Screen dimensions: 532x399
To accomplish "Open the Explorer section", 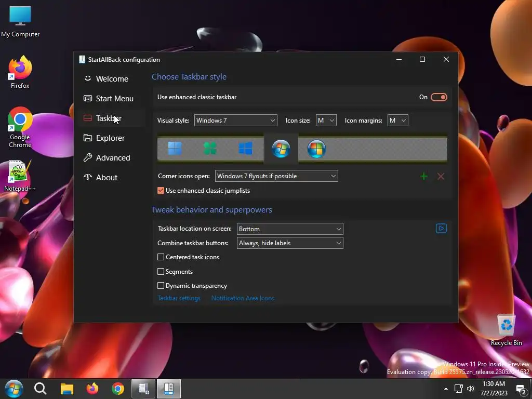I will [x=112, y=138].
